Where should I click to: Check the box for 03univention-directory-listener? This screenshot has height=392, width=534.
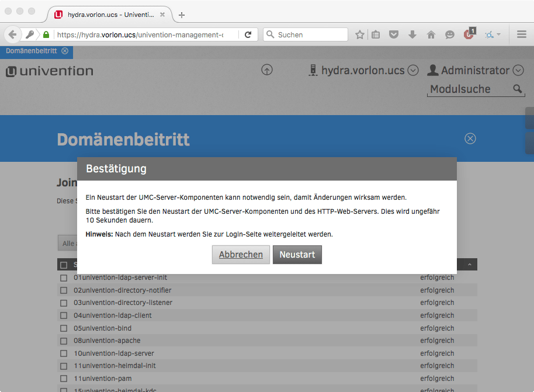pyautogui.click(x=64, y=303)
